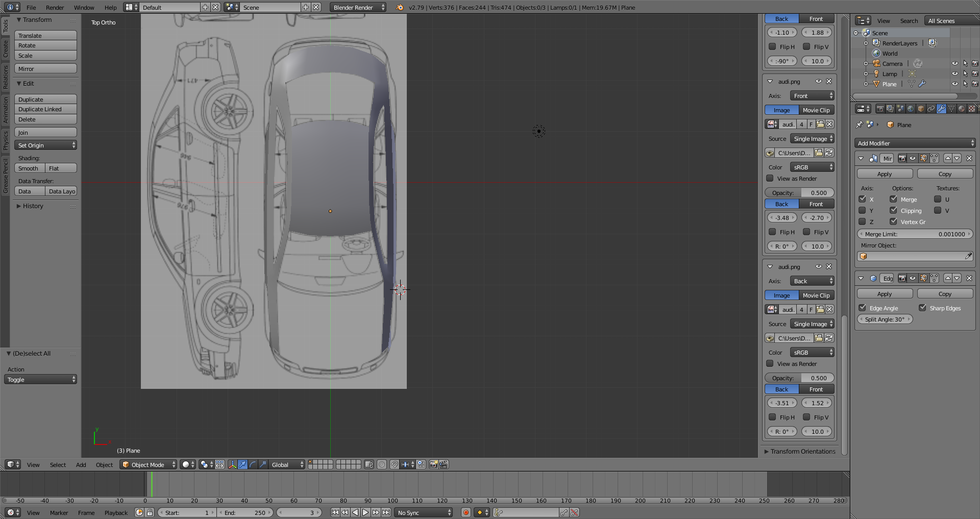Open the Material properties tab icon

click(x=962, y=109)
